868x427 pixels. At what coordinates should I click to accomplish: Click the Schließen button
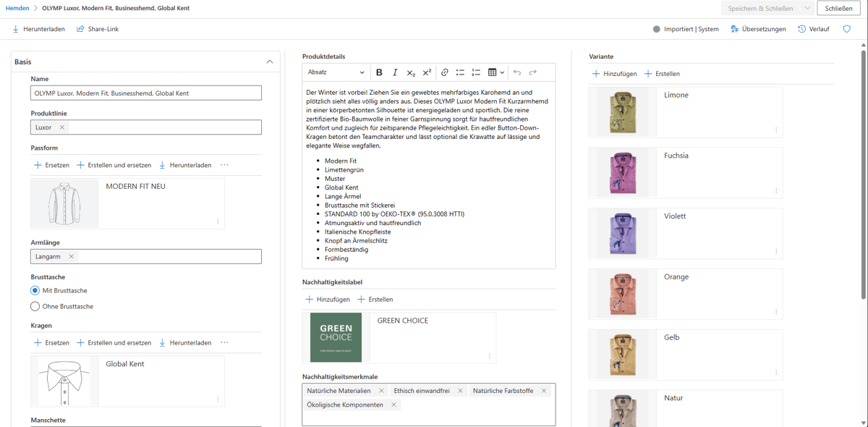point(838,9)
